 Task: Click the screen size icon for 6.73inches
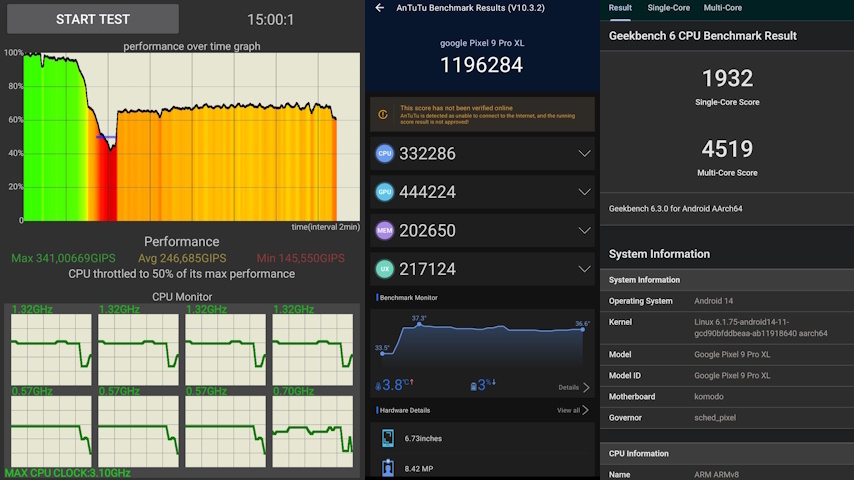click(388, 438)
